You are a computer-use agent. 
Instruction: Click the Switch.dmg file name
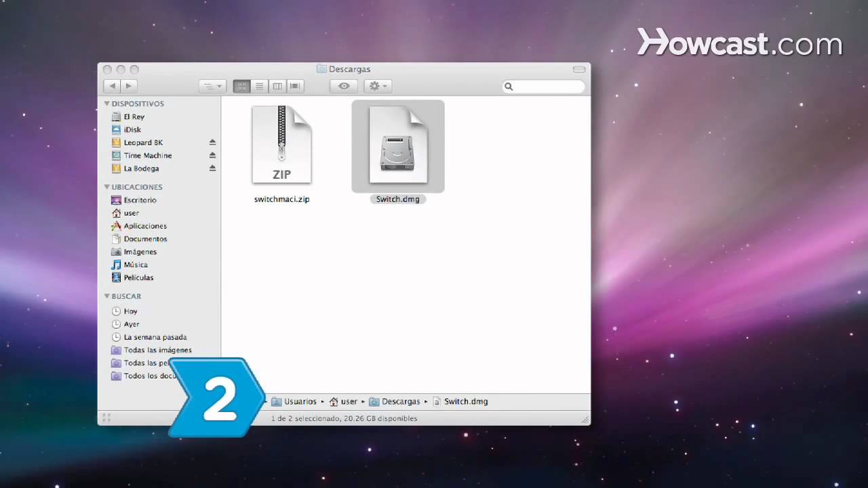[x=398, y=199]
